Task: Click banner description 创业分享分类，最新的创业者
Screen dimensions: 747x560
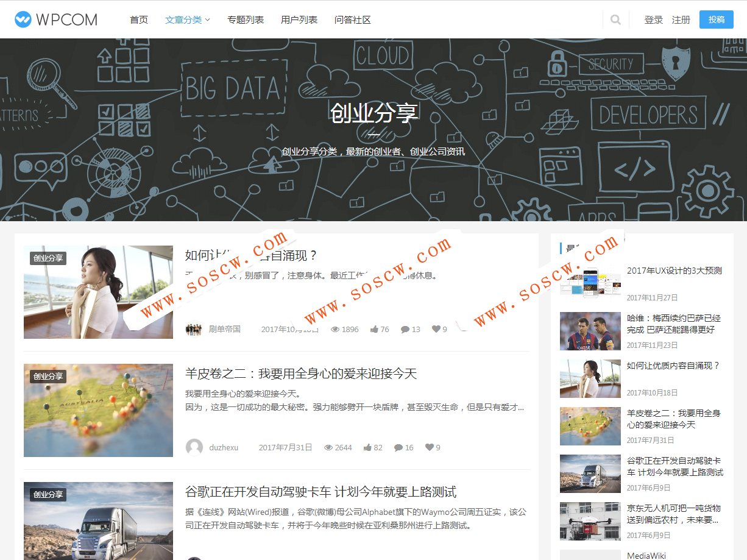Action: coord(373,151)
